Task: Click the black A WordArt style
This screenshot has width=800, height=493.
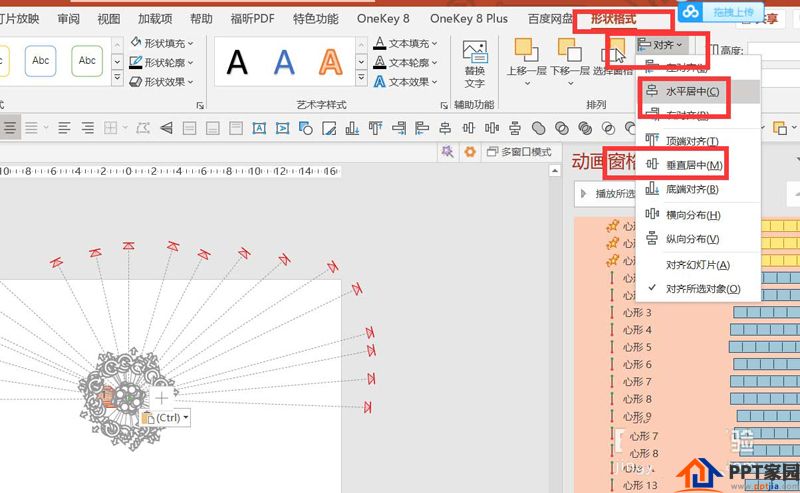Action: [238, 63]
